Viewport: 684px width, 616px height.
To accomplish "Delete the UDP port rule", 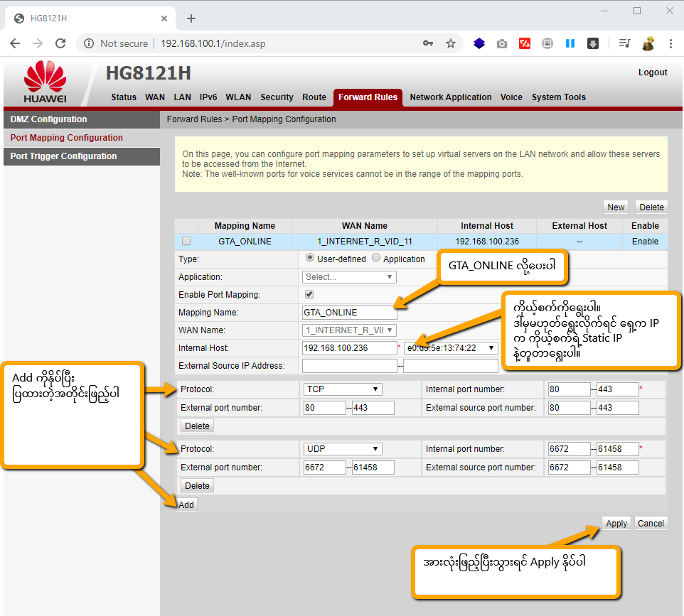I will 197,486.
